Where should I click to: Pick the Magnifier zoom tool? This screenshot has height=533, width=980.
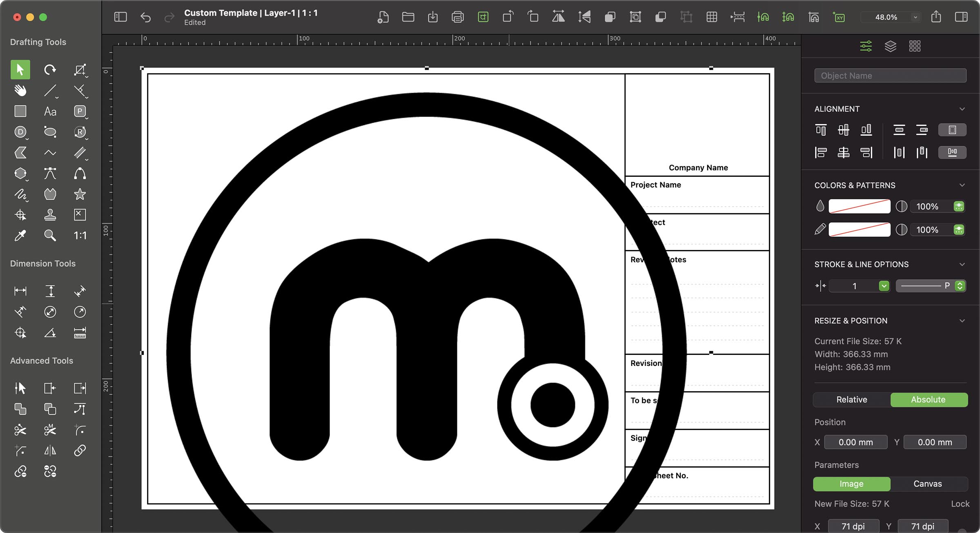50,235
